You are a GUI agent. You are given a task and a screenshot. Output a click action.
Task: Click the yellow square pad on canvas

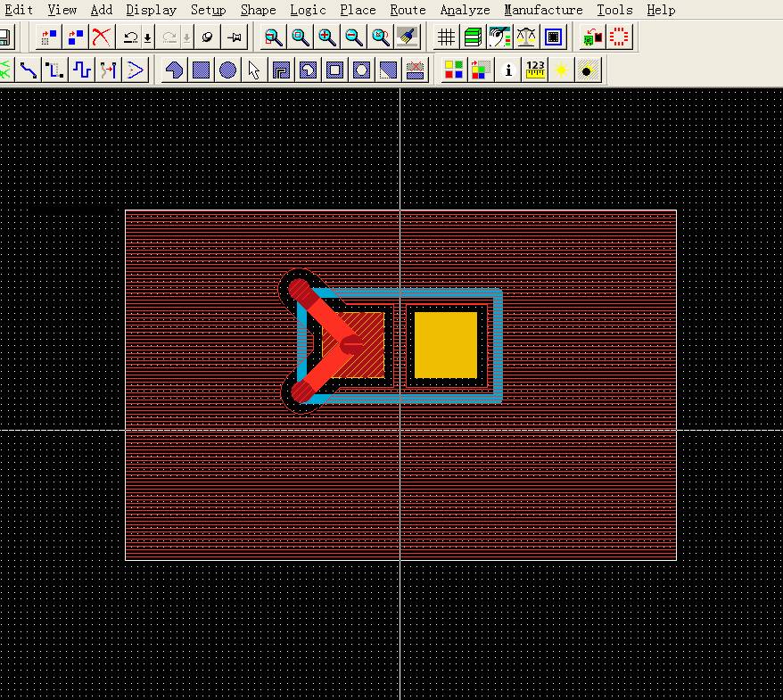tap(446, 345)
